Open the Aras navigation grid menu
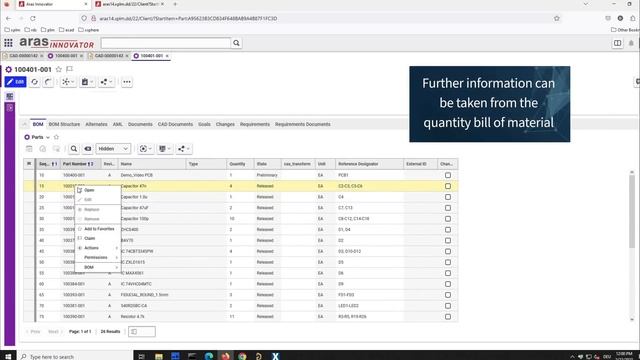The height and width of the screenshot is (360, 640). point(8,43)
